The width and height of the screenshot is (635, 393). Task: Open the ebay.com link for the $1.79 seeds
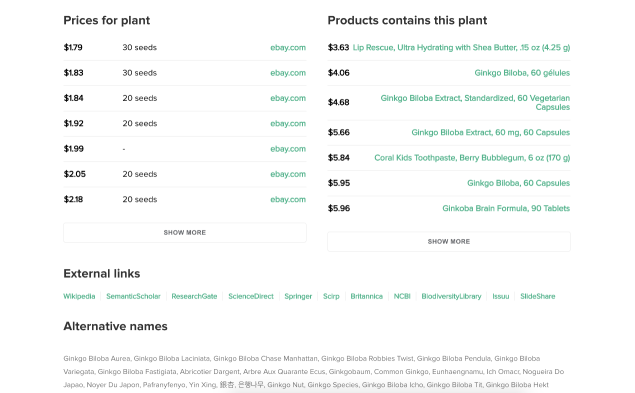point(288,47)
